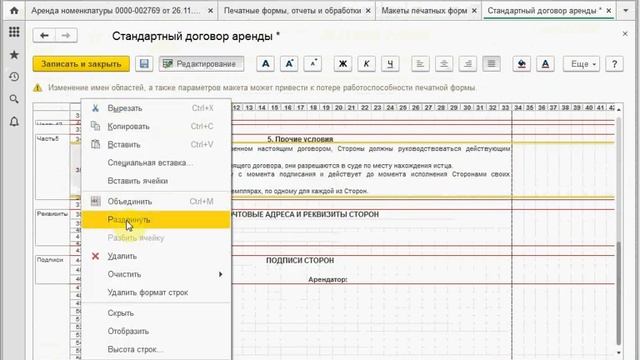This screenshot has width=640, height=360.
Task: Justify text alignment
Action: click(491, 64)
